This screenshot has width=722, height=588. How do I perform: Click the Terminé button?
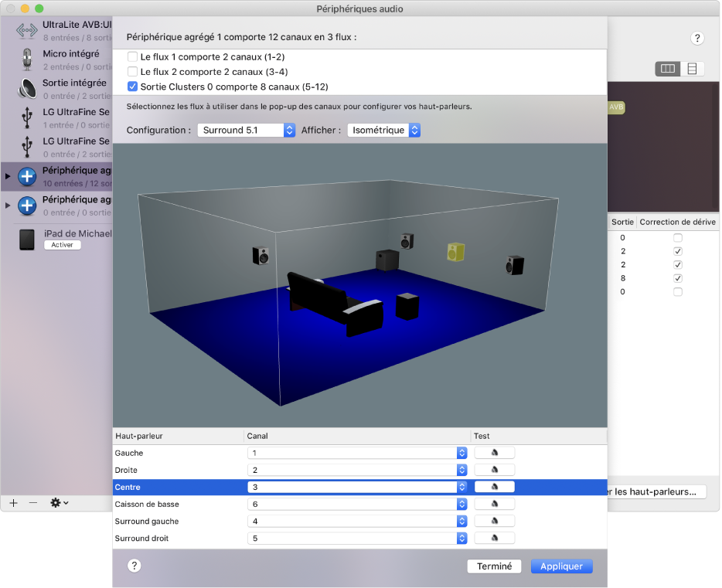(x=494, y=566)
